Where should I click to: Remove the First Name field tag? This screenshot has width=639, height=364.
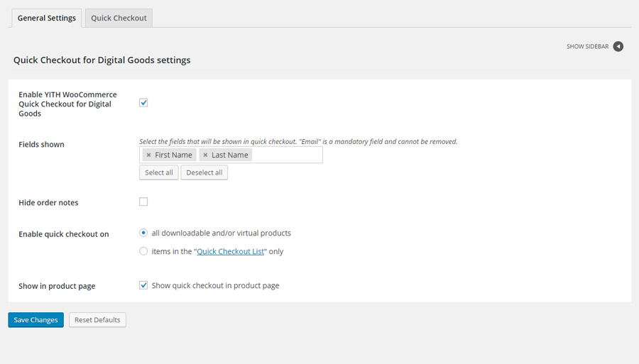(x=148, y=155)
